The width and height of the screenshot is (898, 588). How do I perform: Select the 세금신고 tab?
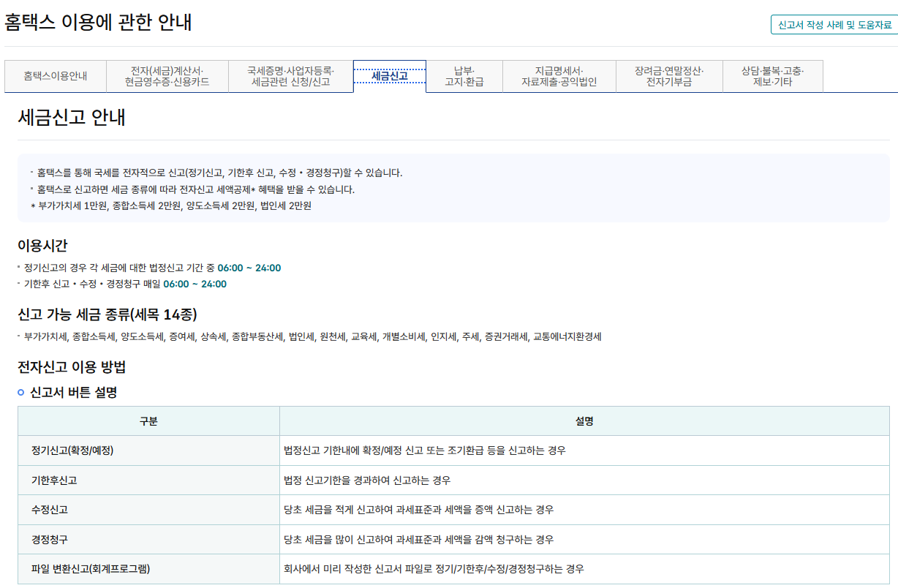[x=390, y=76]
